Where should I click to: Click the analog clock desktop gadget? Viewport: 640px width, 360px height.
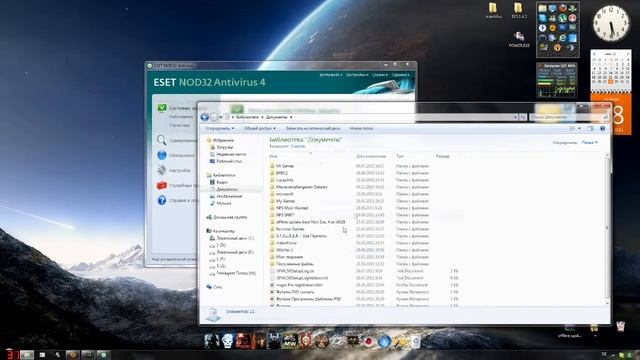pyautogui.click(x=611, y=23)
